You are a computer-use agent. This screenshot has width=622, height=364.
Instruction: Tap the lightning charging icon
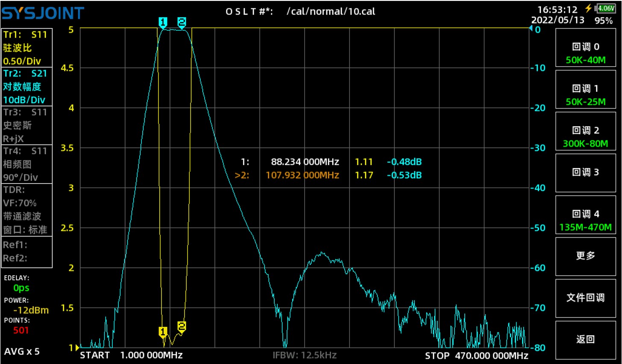click(589, 8)
